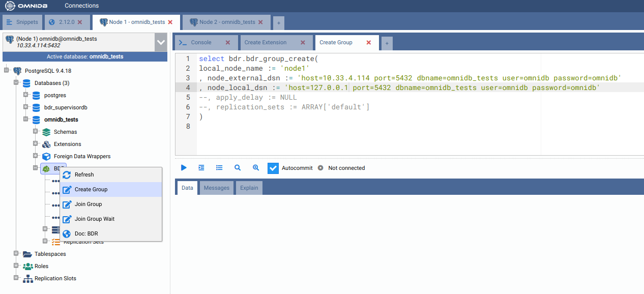Expand the Tablespaces node
The width and height of the screenshot is (644, 294).
coord(16,253)
